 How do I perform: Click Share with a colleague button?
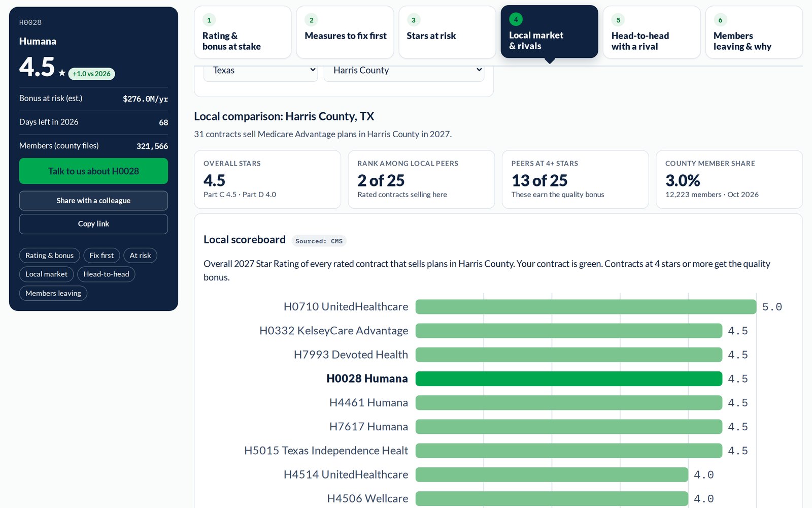[93, 201]
